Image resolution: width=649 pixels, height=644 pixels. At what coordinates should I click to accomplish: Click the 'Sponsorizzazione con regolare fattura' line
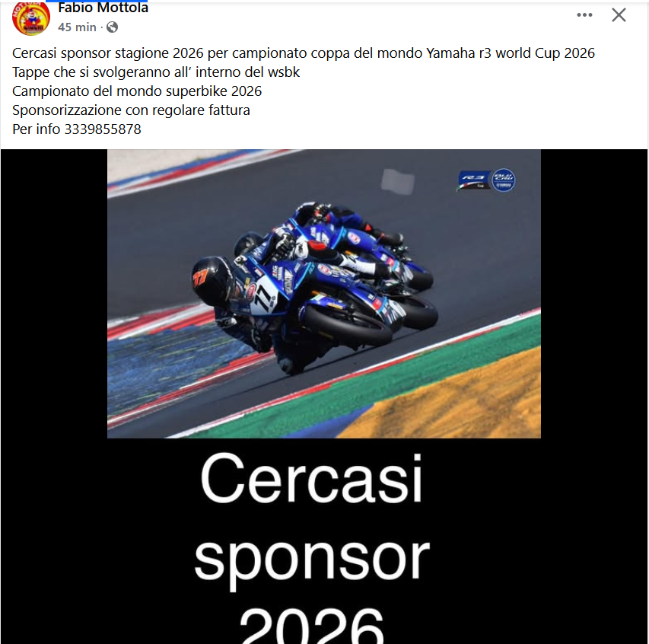tap(131, 110)
